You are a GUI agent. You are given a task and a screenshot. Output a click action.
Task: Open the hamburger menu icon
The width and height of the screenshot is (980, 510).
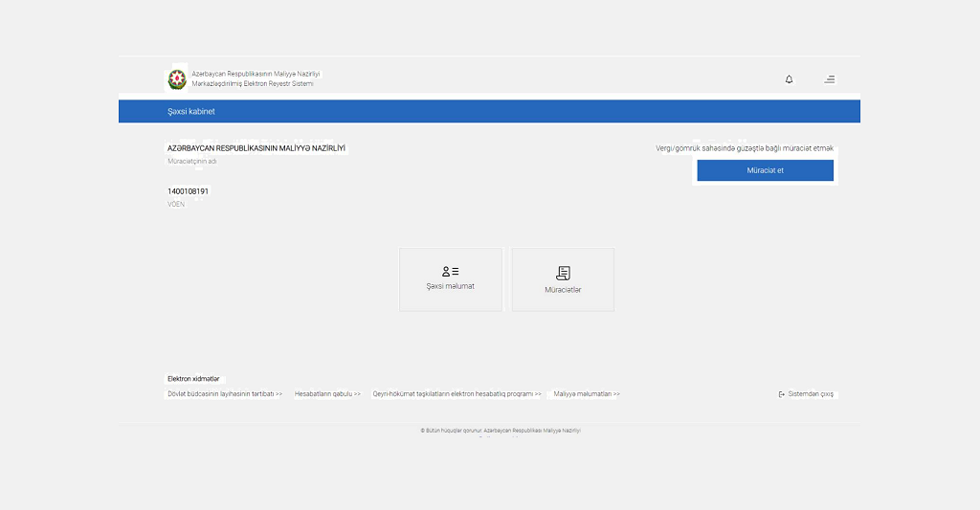pyautogui.click(x=830, y=79)
